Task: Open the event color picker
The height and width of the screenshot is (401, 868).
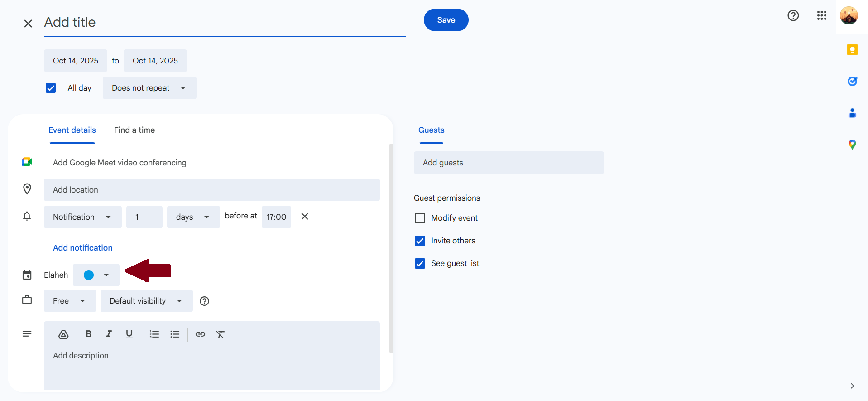Action: pyautogui.click(x=96, y=275)
